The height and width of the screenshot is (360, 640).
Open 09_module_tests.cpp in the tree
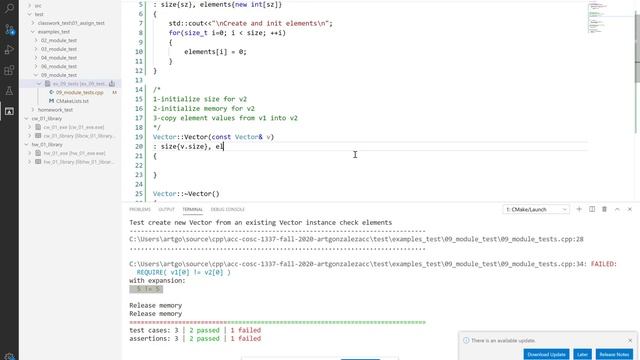click(x=80, y=93)
